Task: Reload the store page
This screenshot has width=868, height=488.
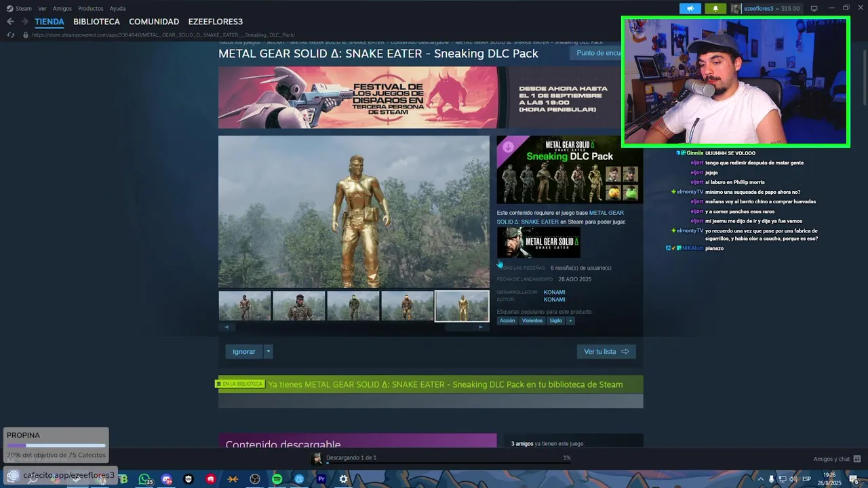Action: click(x=10, y=35)
